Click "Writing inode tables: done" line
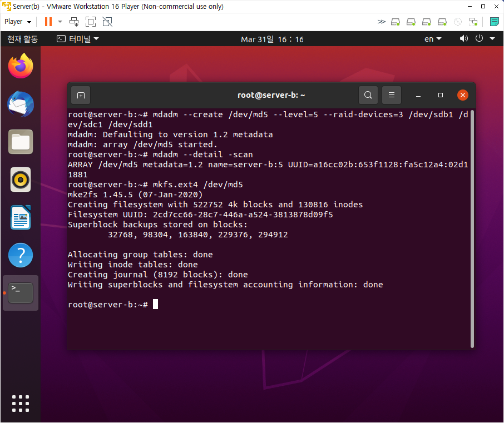504x423 pixels. click(133, 265)
